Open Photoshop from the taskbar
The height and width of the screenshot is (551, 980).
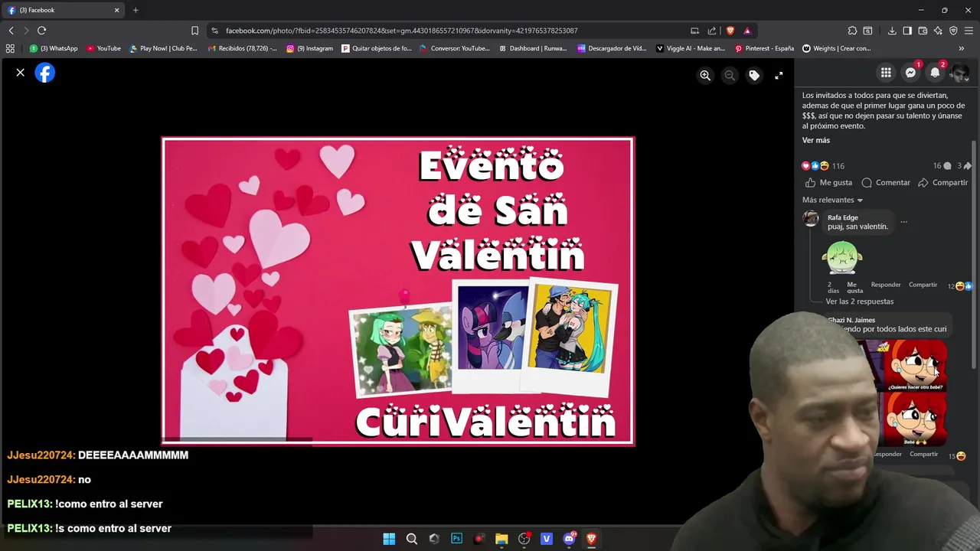pyautogui.click(x=456, y=539)
